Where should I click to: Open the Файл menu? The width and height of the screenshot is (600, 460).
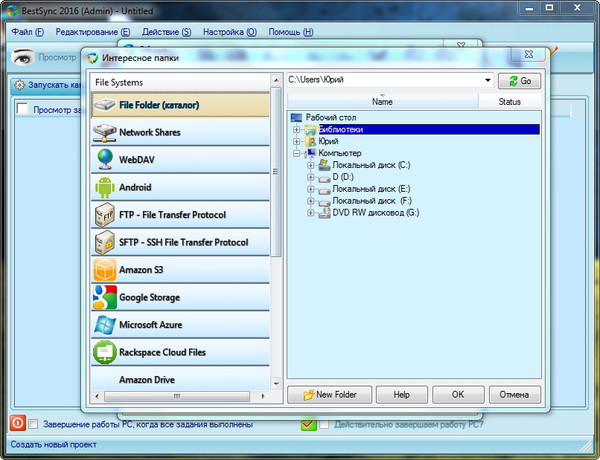point(28,32)
